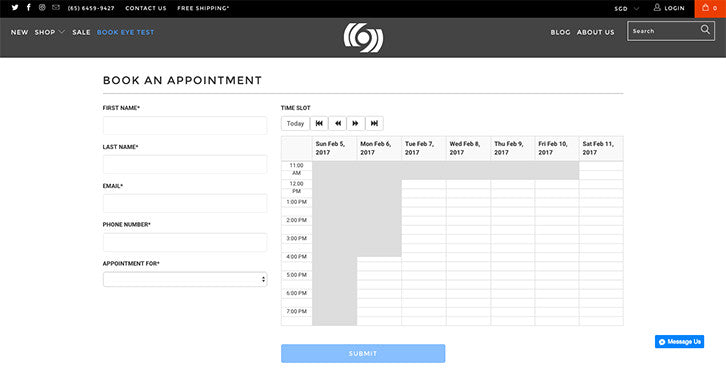Open the Facebook page icon

point(29,7)
